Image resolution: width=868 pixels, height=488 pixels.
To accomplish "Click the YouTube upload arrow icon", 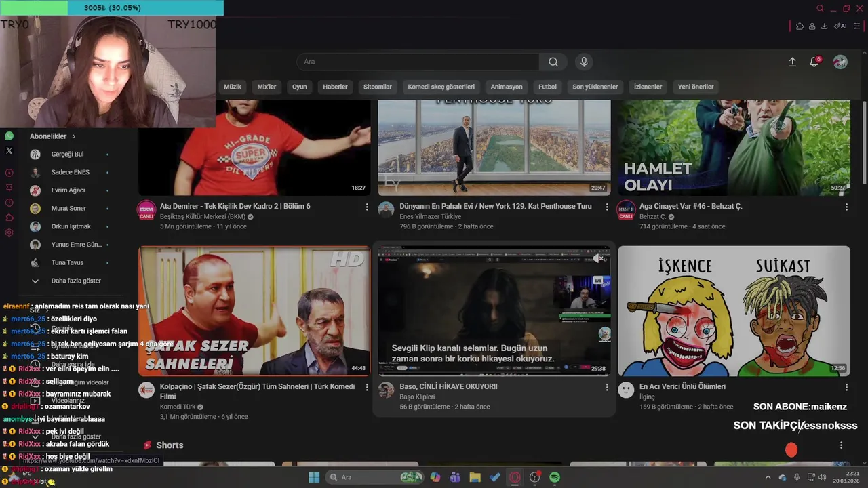I will [x=792, y=62].
